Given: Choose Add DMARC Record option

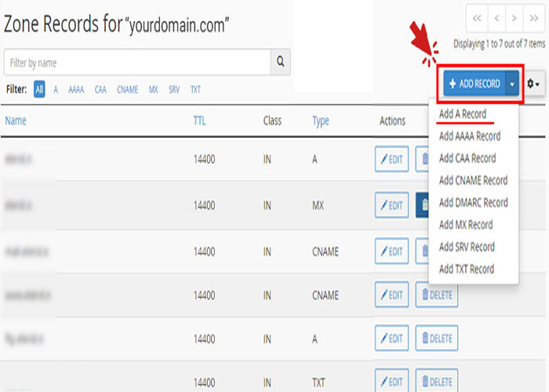Looking at the screenshot, I should point(473,202).
